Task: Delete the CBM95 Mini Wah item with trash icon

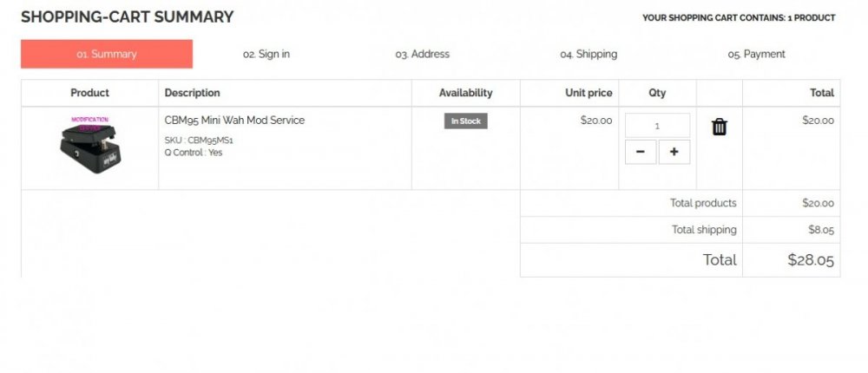Action: point(719,128)
